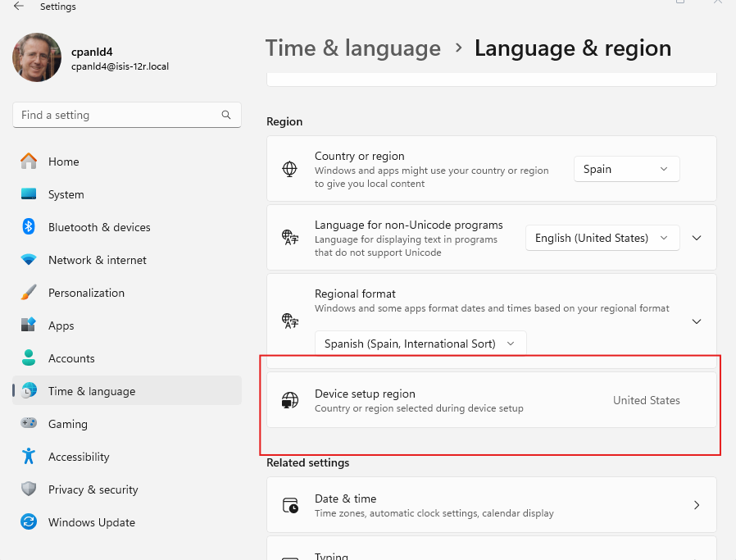Viewport: 736px width, 560px height.
Task: Click the Date & time calendar-clock icon
Action: pyautogui.click(x=291, y=505)
